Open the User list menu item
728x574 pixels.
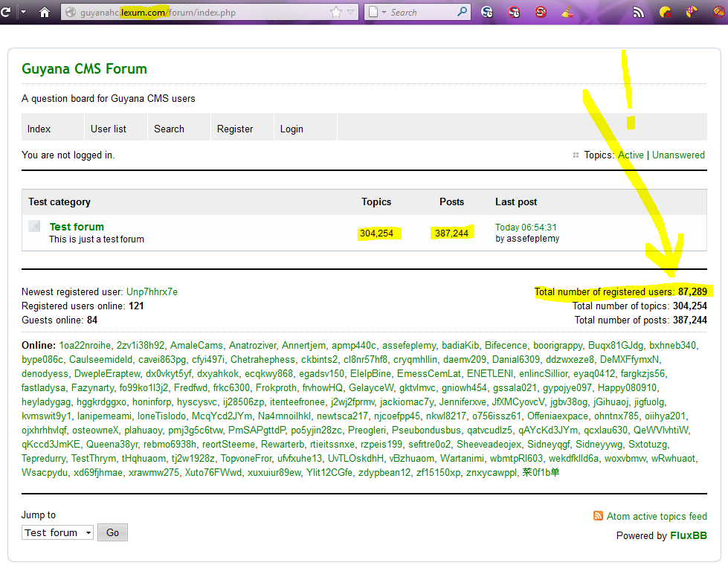pos(109,129)
